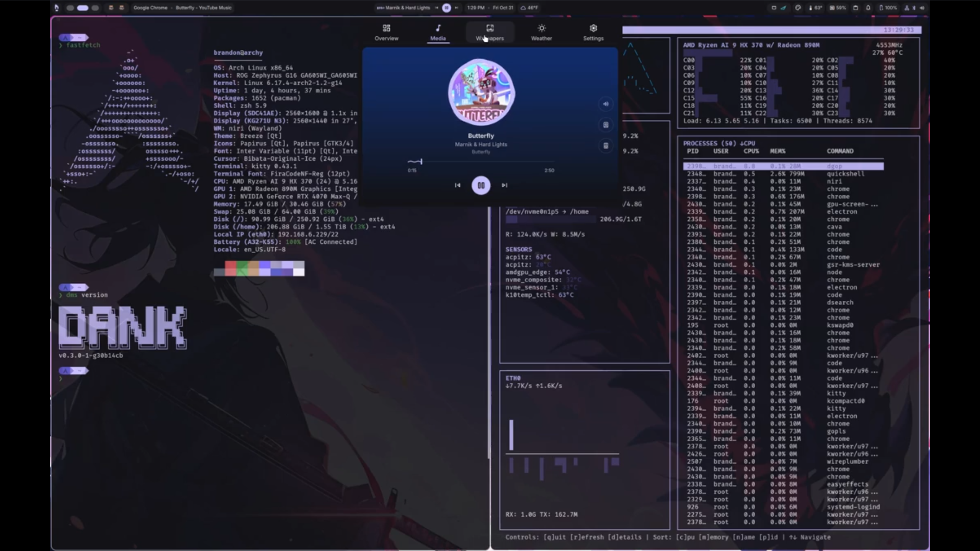
Task: Click the circular icon left of the temperature
Action: pos(798,8)
